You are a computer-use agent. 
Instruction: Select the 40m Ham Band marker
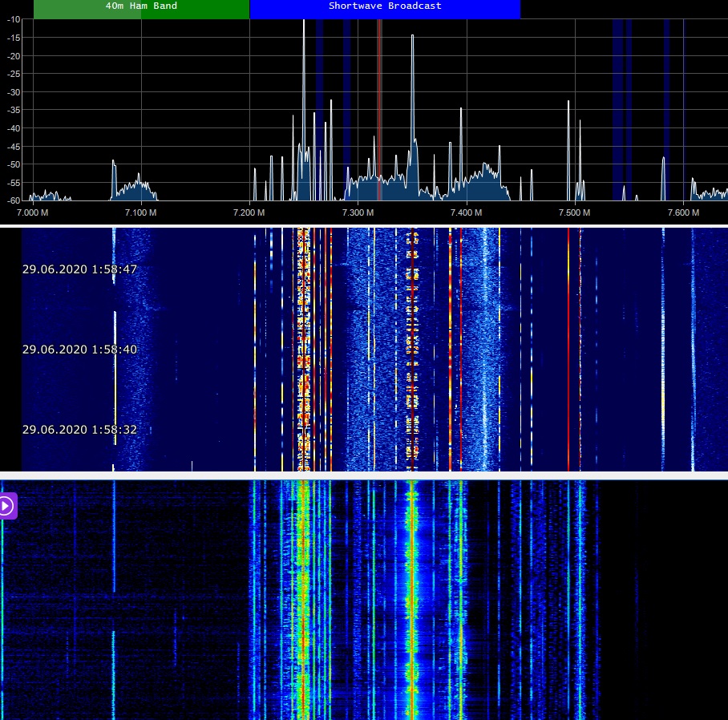pyautogui.click(x=142, y=9)
